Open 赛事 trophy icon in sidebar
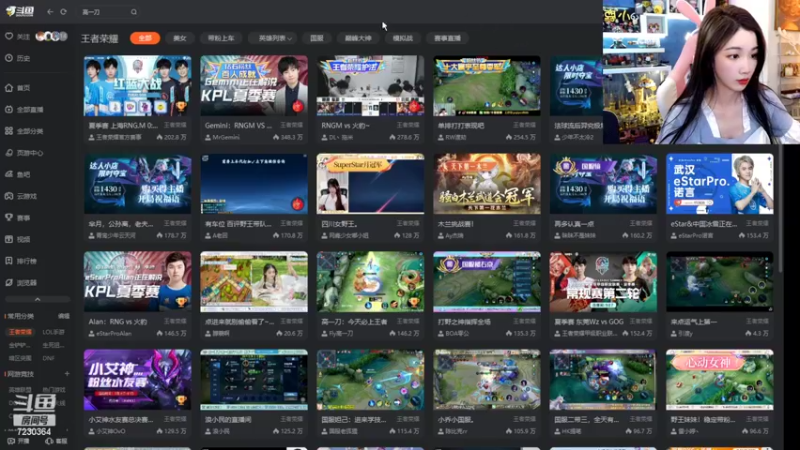 pyautogui.click(x=9, y=217)
